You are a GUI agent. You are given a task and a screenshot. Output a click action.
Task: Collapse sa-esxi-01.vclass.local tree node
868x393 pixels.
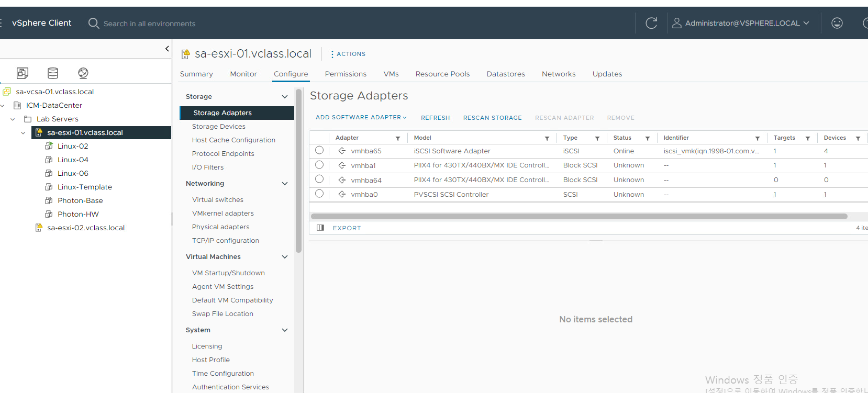pos(23,133)
